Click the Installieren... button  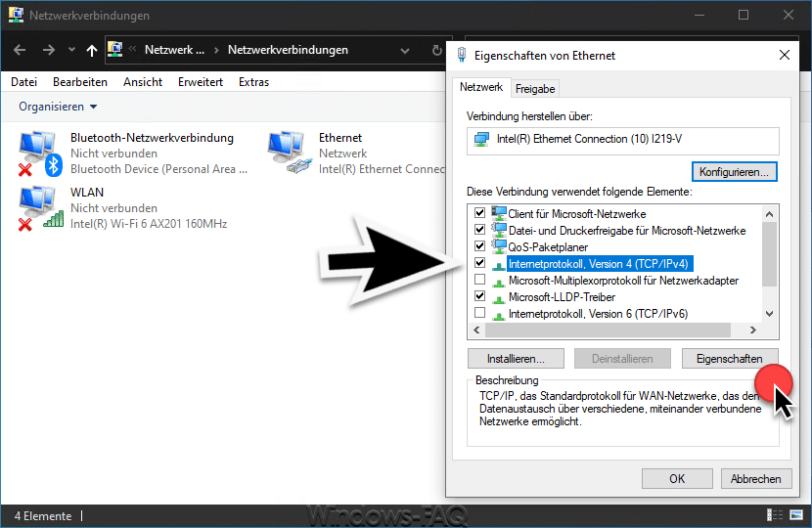(516, 358)
